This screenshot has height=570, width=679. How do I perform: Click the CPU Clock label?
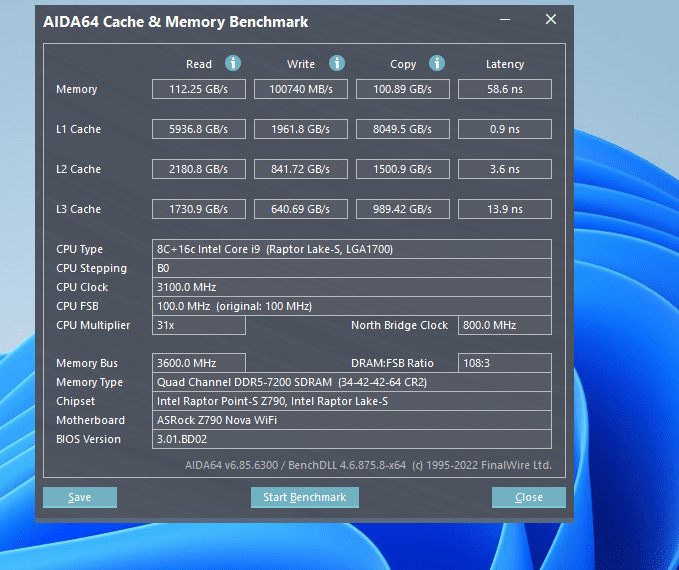click(82, 287)
